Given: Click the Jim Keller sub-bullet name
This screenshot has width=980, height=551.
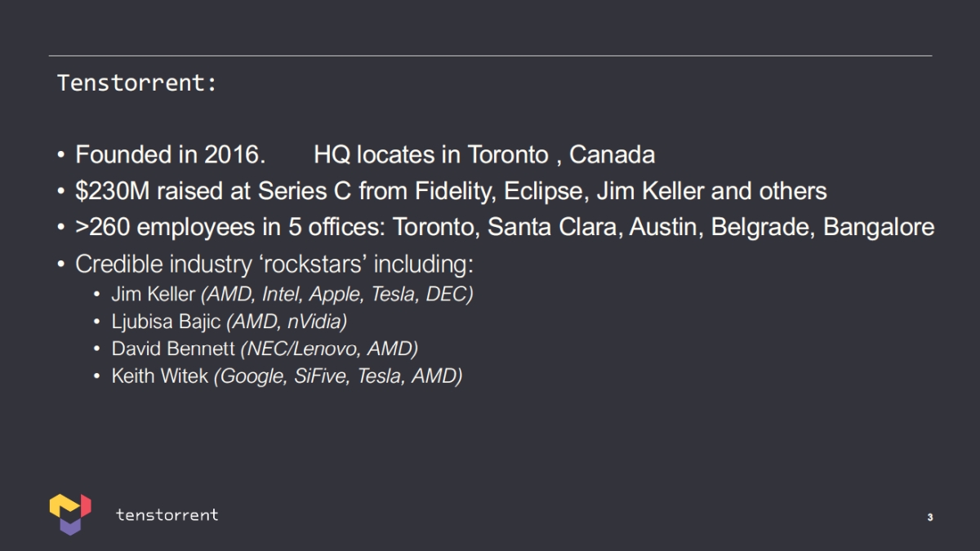Looking at the screenshot, I should [153, 294].
